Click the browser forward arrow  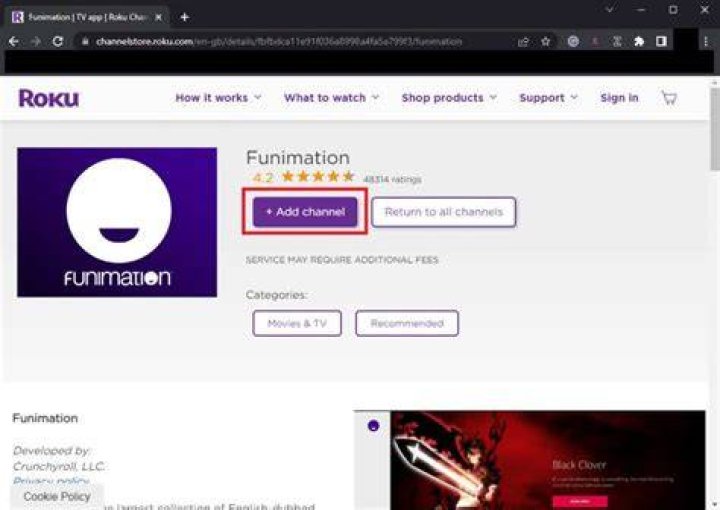coord(35,41)
